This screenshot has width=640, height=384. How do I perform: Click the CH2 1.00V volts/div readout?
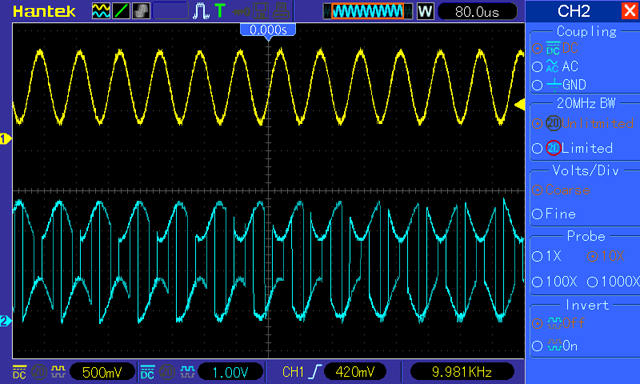tap(231, 372)
